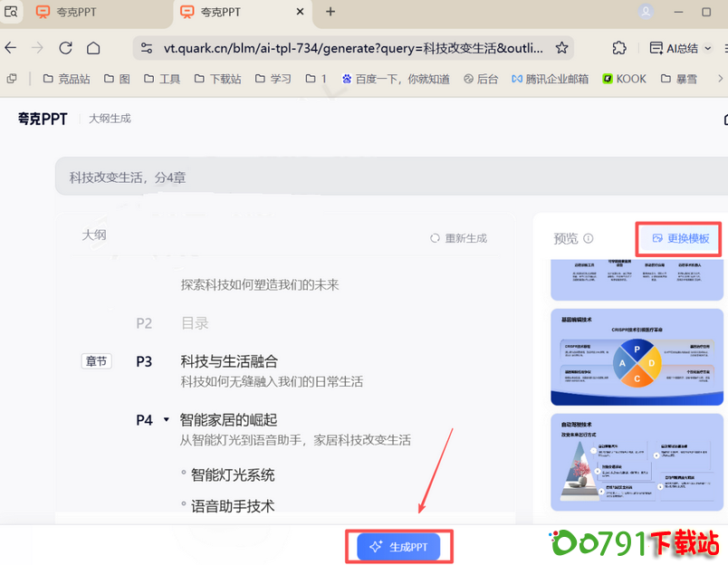Open the 竞品站 bookmark folder
Viewport: 728px width, 565px height.
(x=66, y=79)
